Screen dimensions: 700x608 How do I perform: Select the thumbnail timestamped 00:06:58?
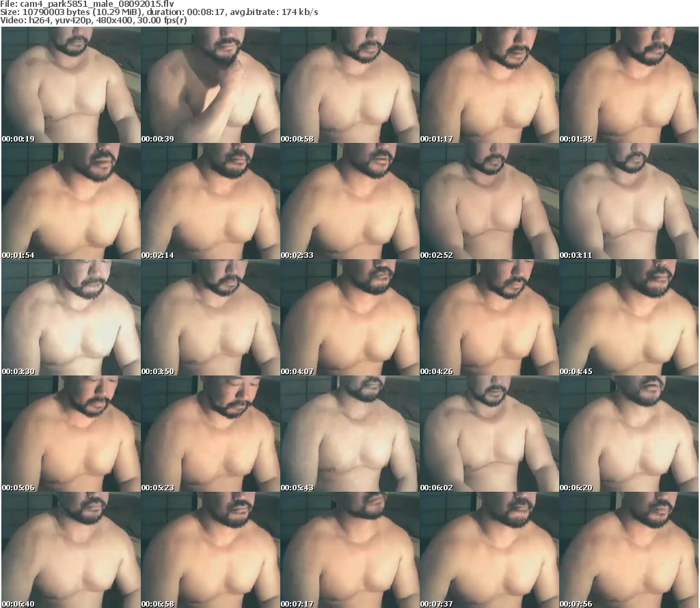pyautogui.click(x=211, y=549)
